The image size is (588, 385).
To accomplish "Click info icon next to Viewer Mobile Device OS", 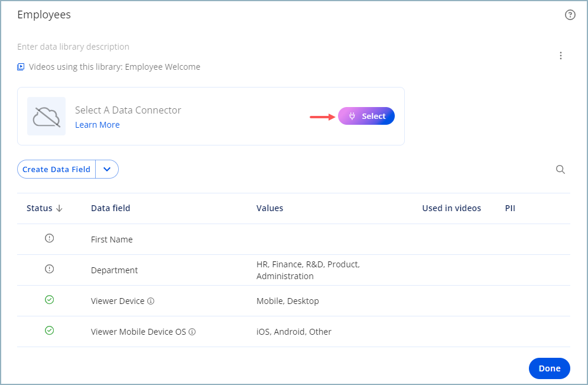I will pyautogui.click(x=192, y=332).
